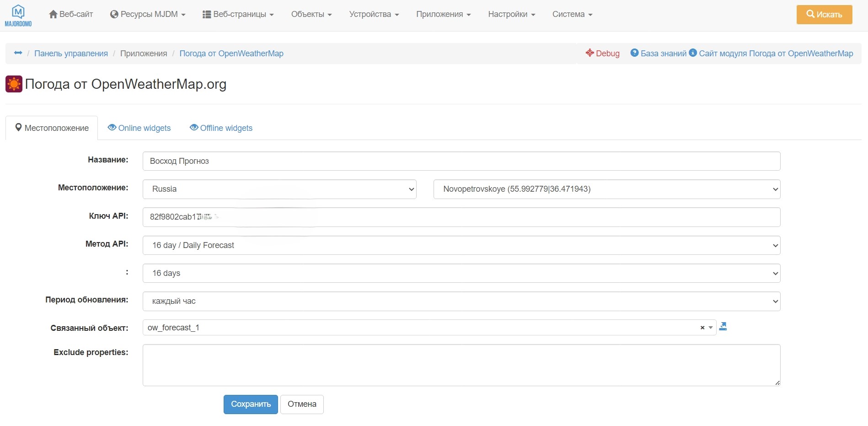
Task: Clear the ow_forecast_1 selection with the x
Action: pos(702,328)
